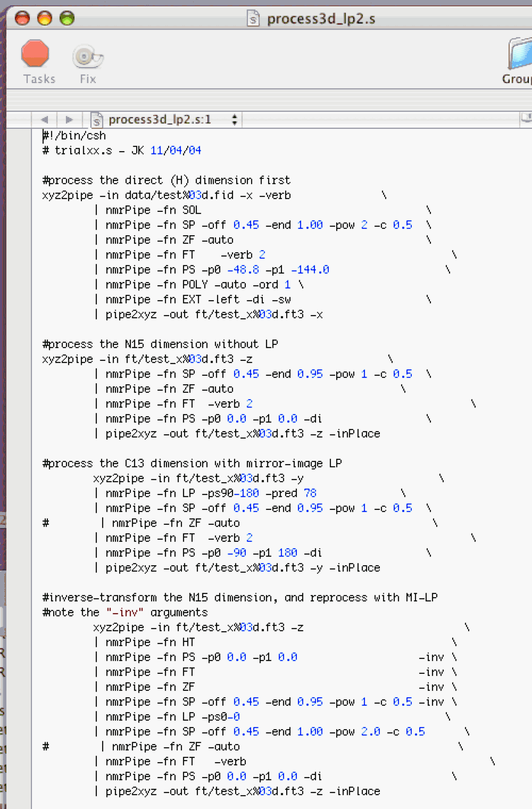Minimize the window with the yellow button
This screenshot has width=532, height=809.
click(45, 19)
